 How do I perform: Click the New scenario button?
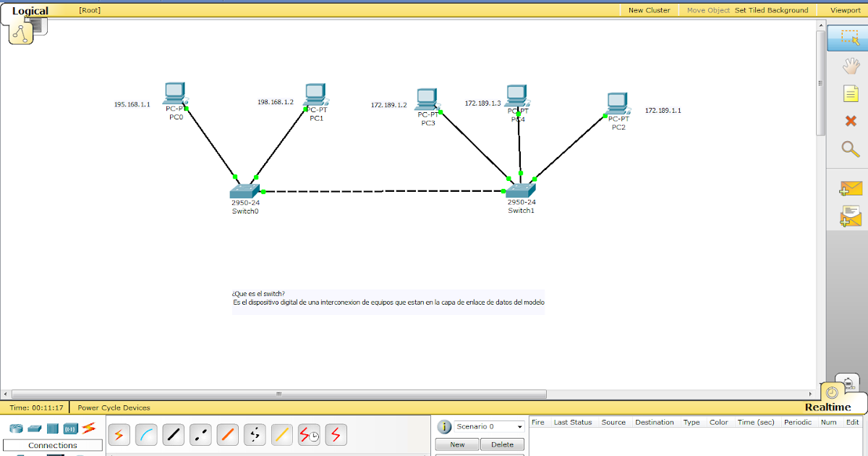tap(456, 444)
